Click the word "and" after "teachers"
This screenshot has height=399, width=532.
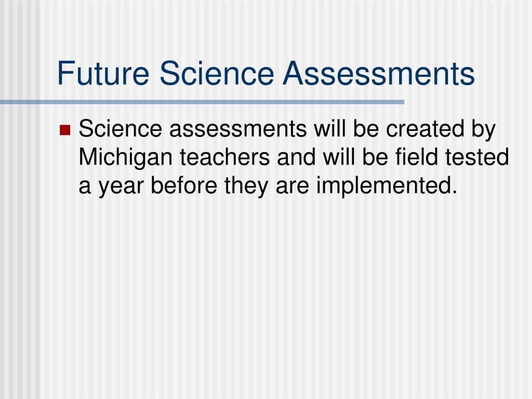(x=296, y=157)
